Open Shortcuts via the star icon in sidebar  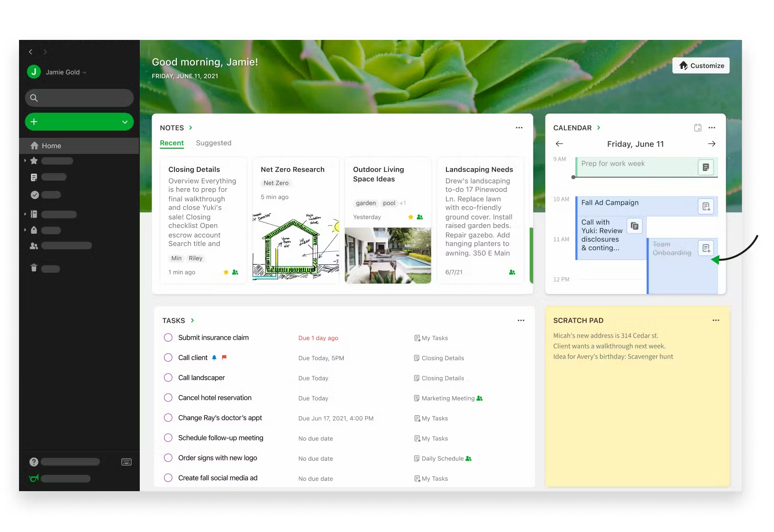[34, 161]
